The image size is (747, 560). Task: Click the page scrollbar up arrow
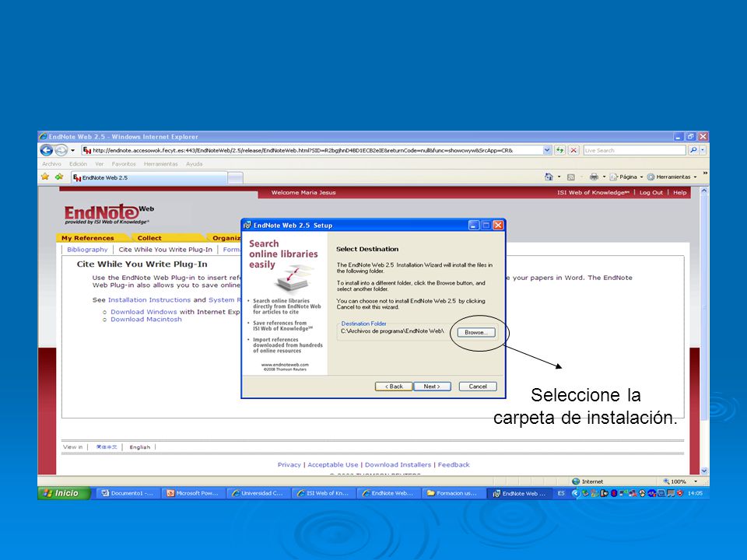point(704,191)
